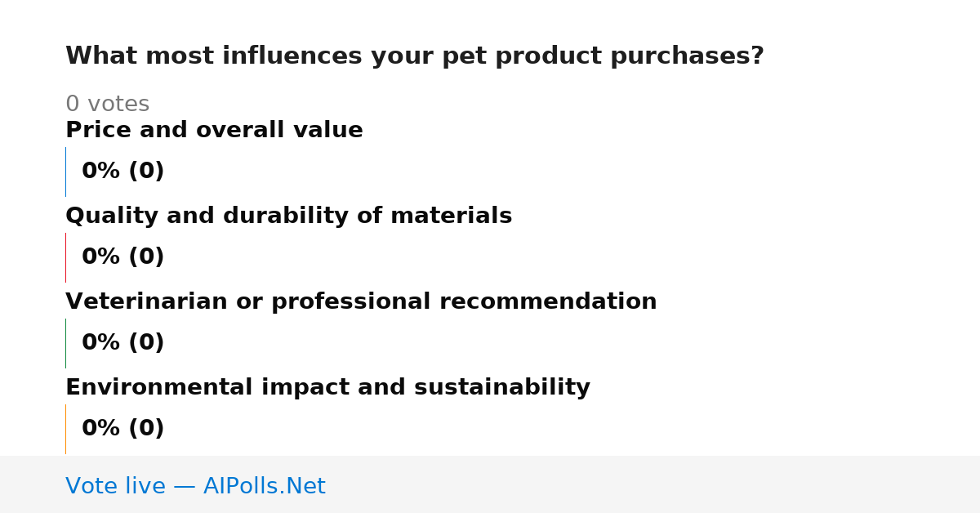This screenshot has height=513, width=980.
Task: Click the 0% (0) result under Environmental impact
Action: coord(122,429)
